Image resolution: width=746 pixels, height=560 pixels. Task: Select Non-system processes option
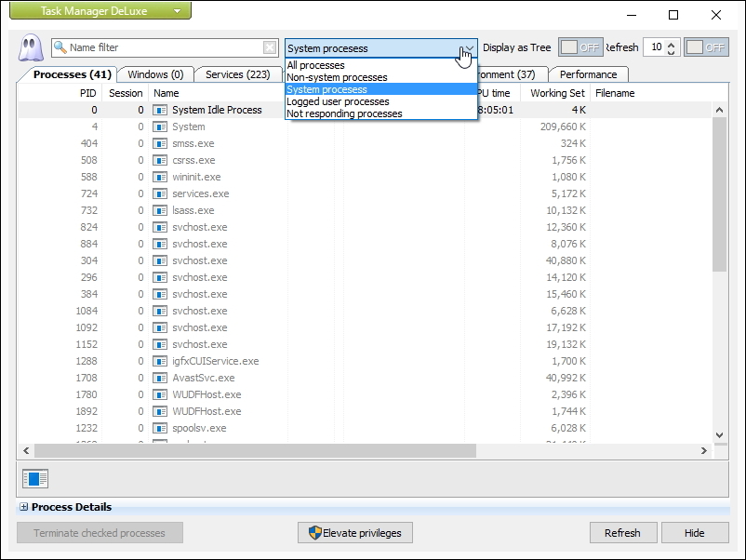click(380, 77)
